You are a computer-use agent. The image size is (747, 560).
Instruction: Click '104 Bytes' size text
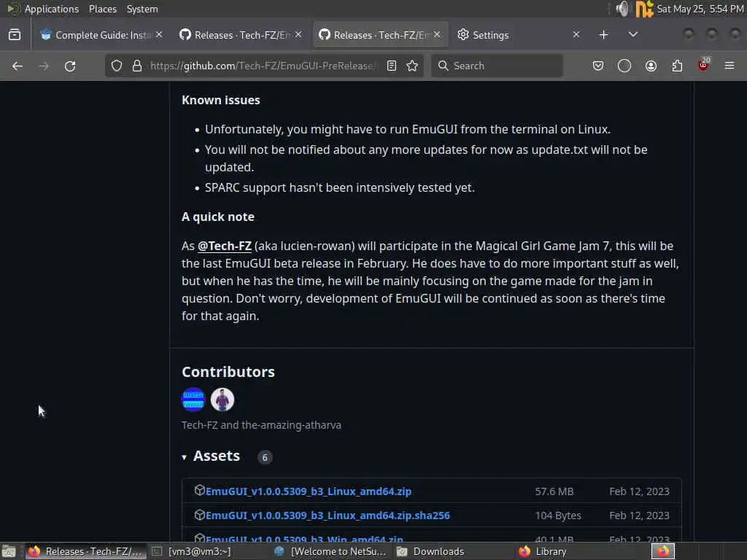tap(558, 516)
